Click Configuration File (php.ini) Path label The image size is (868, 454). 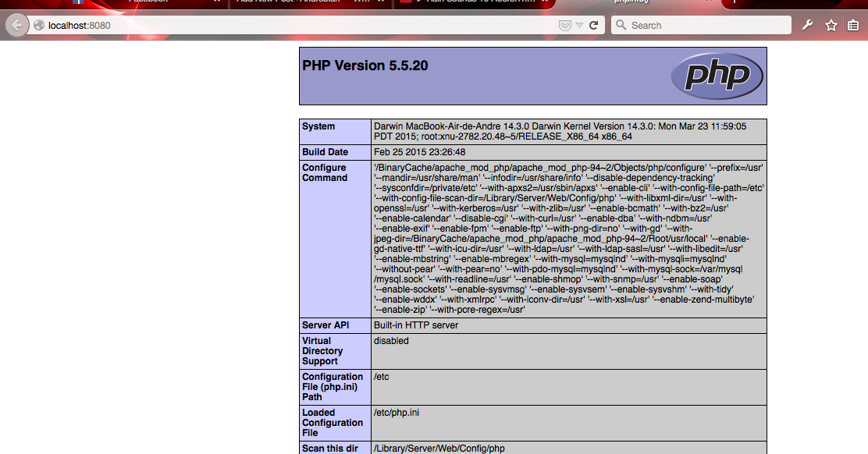[x=333, y=387]
